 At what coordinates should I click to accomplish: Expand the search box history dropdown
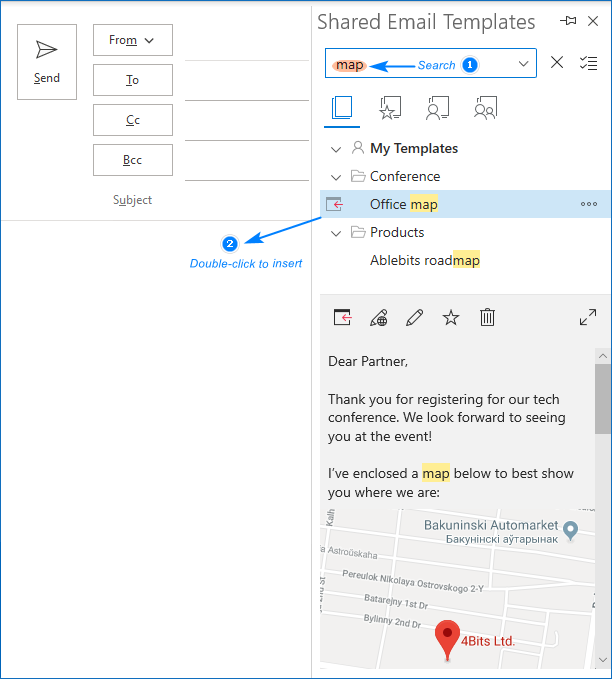[523, 64]
